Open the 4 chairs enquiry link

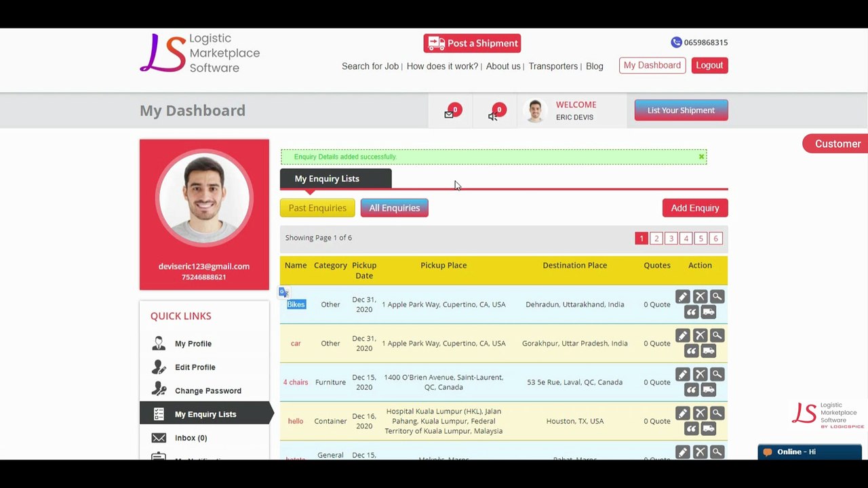point(296,382)
